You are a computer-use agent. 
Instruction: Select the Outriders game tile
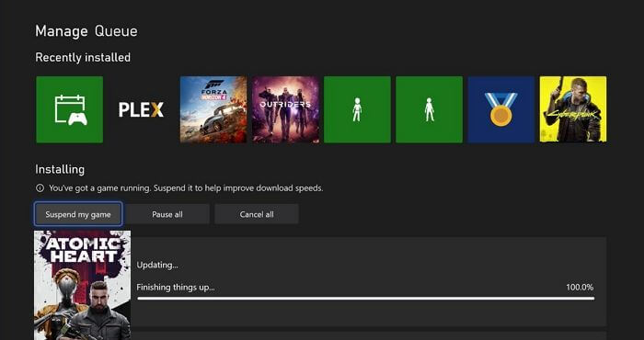(x=285, y=109)
